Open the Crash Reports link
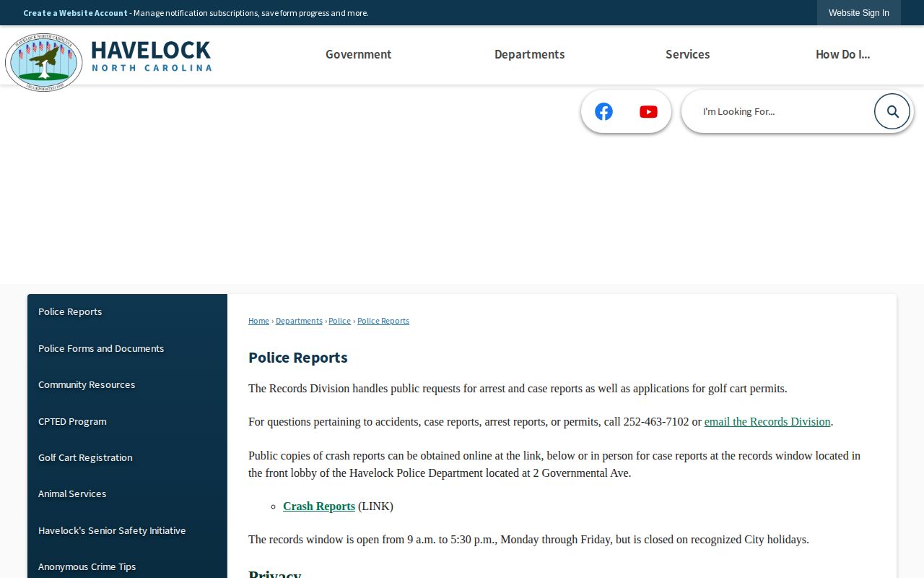The image size is (924, 578). click(319, 506)
